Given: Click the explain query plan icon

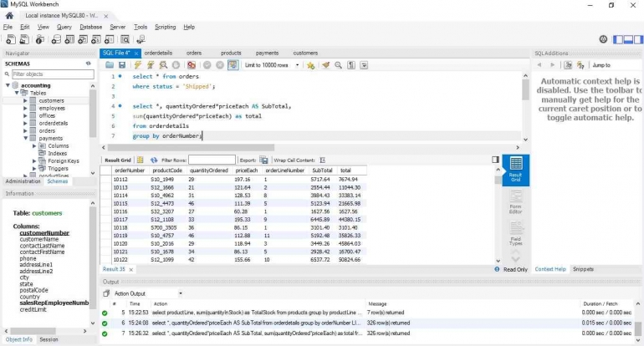Looking at the screenshot, I should click(163, 65).
